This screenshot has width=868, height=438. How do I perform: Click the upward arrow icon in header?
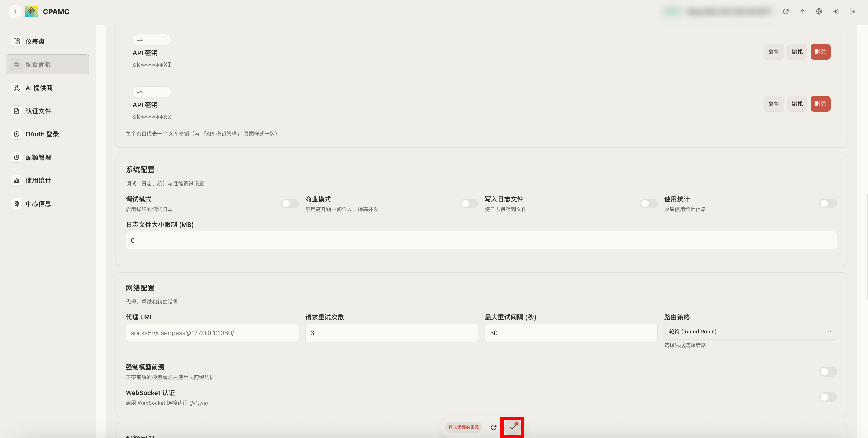point(802,11)
